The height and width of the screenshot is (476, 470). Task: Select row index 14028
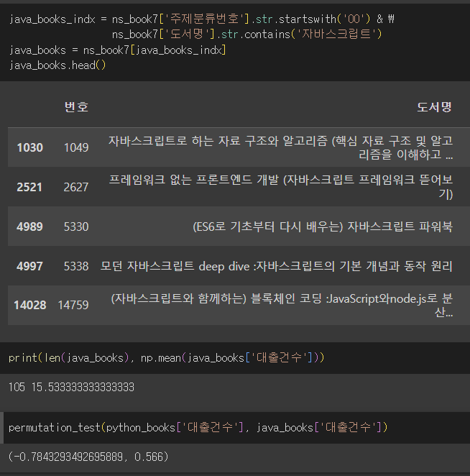30,305
